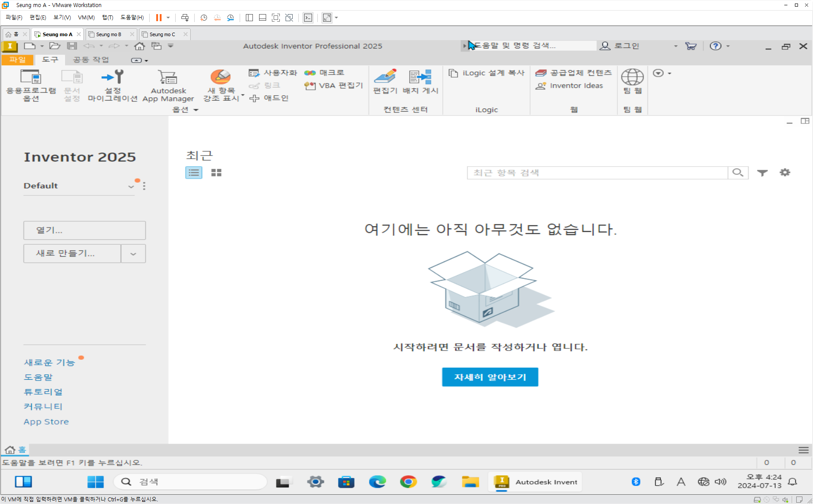Expand the Help dropdown arrow

(728, 46)
